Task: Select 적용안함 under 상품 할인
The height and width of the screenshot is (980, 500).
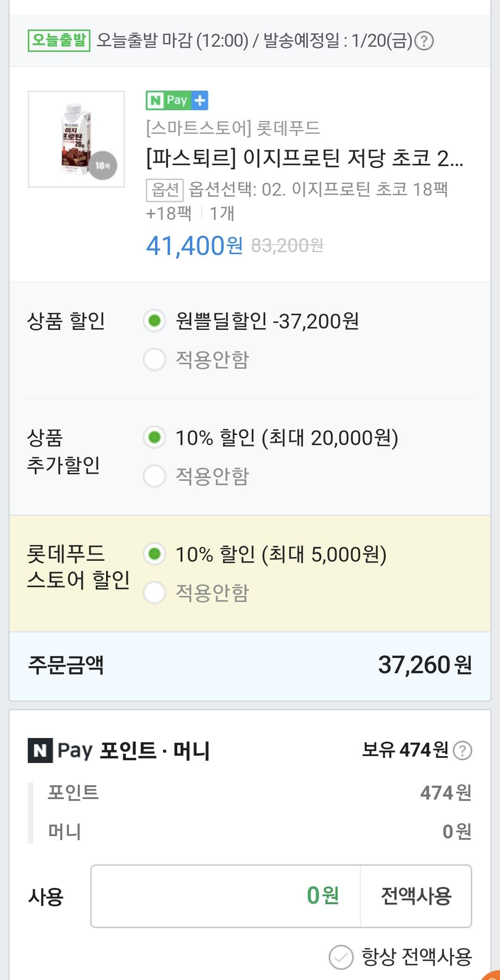Action: tap(155, 360)
